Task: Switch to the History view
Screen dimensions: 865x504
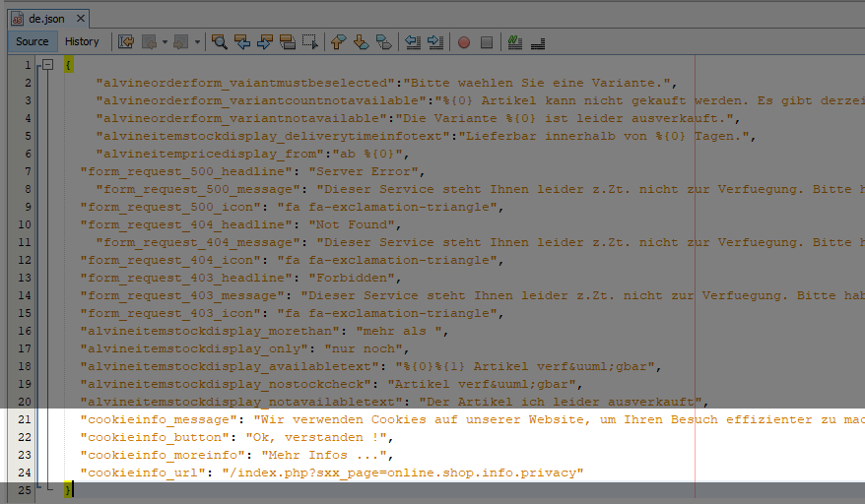Action: [x=82, y=41]
